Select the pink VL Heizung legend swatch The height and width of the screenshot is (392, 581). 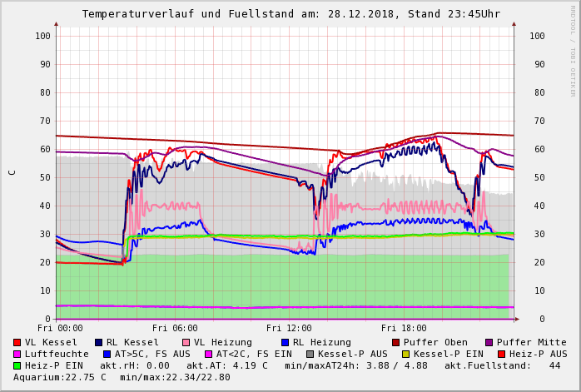186,343
